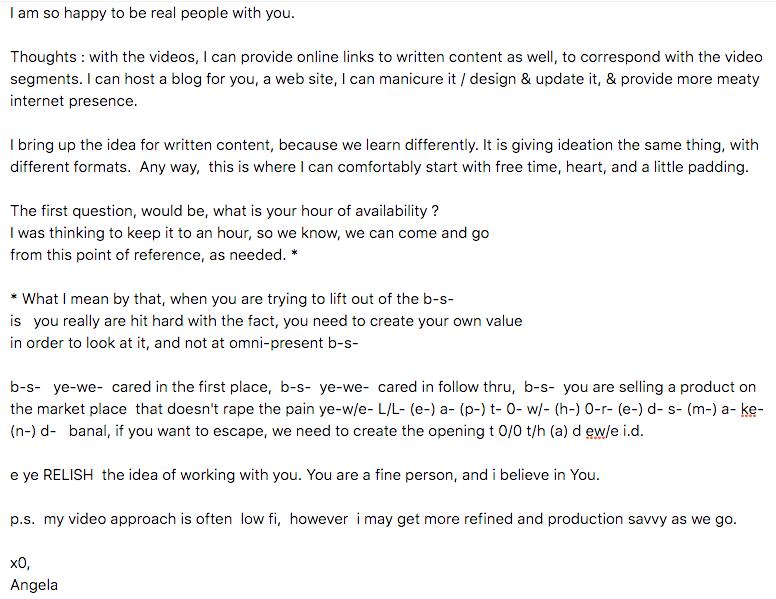776x599 pixels.
Task: Click the word "Thoughts" starting second paragraph
Action: [44, 57]
